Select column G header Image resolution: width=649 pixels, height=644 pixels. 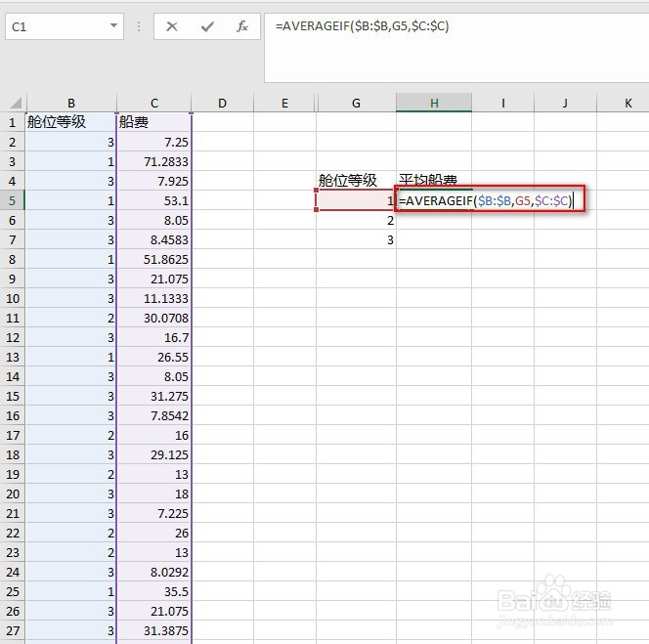[356, 103]
